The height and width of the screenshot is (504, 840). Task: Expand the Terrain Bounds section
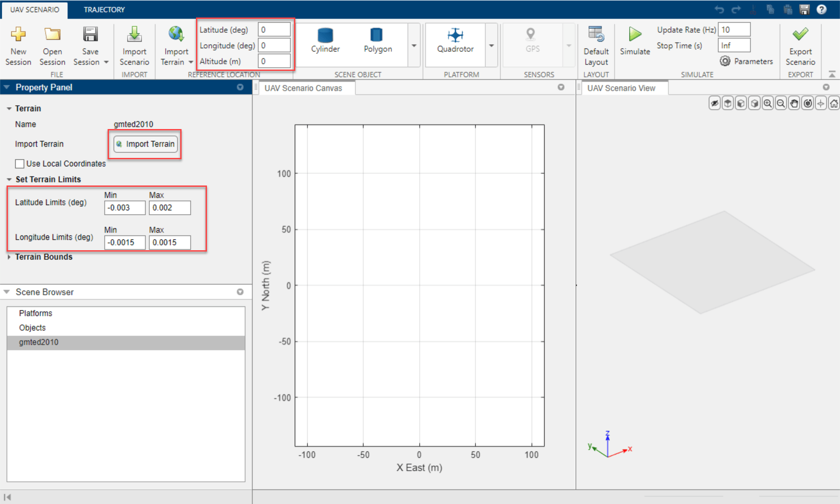[9, 257]
